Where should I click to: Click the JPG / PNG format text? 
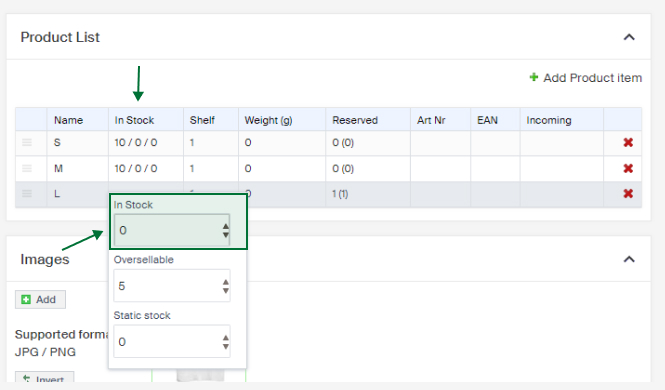tap(45, 352)
